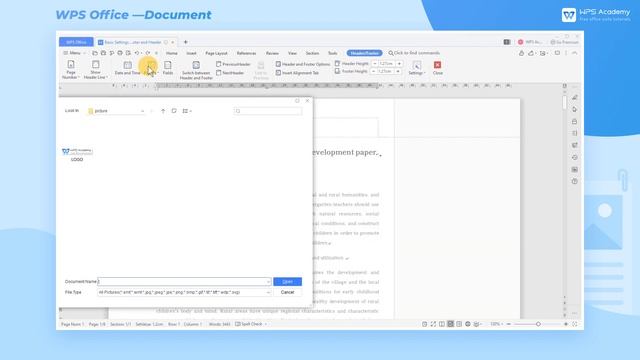Image resolution: width=640 pixels, height=360 pixels.
Task: Open the Page Number options
Action: click(71, 69)
